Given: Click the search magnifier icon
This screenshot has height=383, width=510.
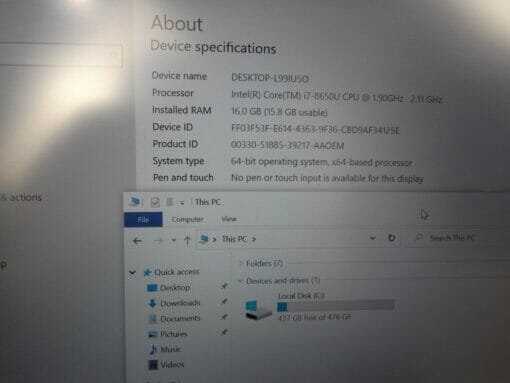Looking at the screenshot, I should (x=419, y=237).
